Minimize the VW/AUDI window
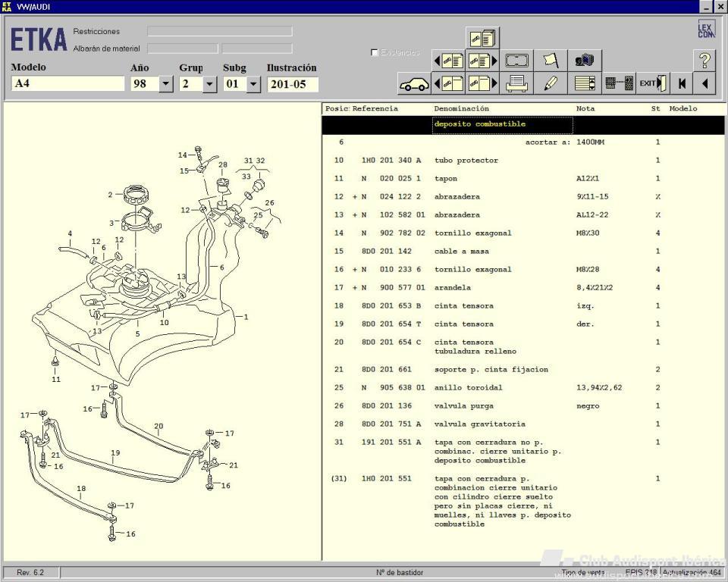 pos(706,7)
